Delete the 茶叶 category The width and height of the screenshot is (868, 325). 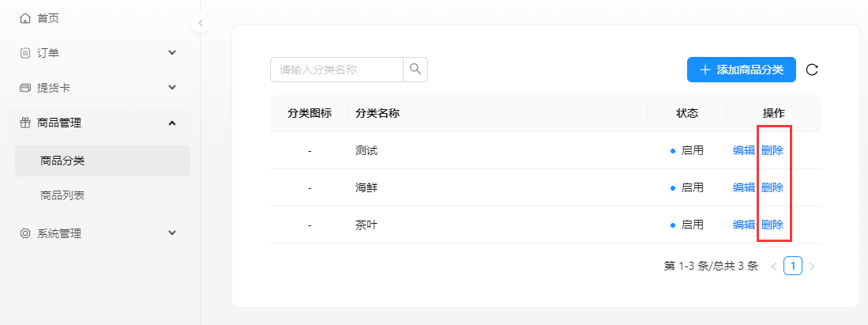pos(772,225)
